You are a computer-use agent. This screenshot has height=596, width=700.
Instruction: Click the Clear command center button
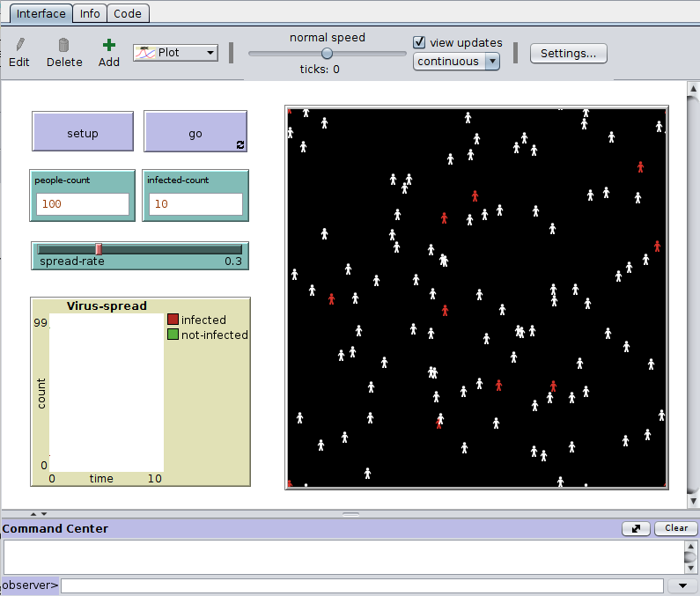tap(676, 528)
